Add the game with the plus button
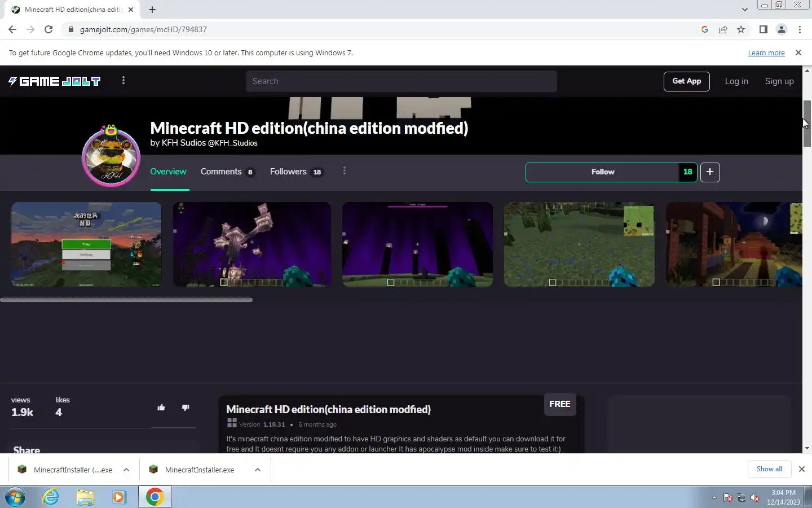This screenshot has width=812, height=508. tap(710, 172)
